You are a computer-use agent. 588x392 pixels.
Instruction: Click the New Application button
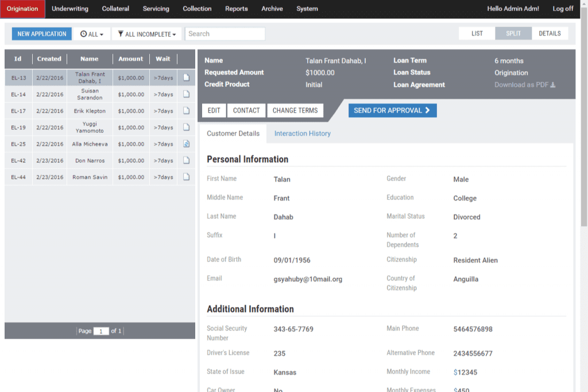42,34
